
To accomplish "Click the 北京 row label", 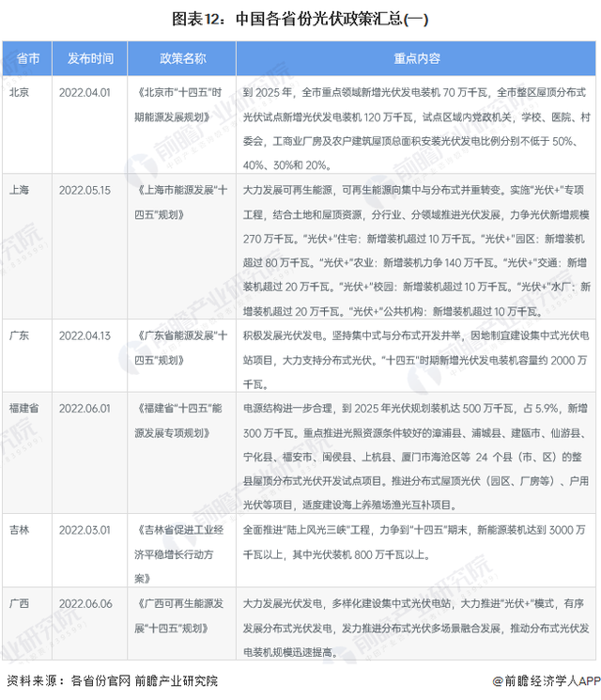I will pyautogui.click(x=20, y=92).
